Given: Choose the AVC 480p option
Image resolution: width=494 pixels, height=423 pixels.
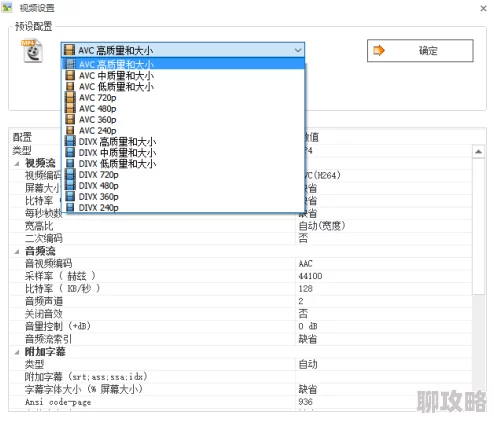Looking at the screenshot, I should 184,108.
